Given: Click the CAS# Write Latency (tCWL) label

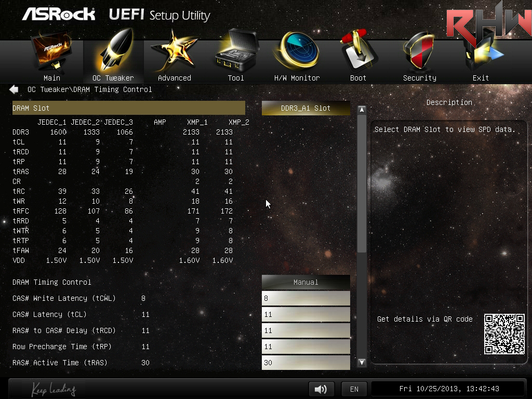Looking at the screenshot, I should (x=64, y=298).
